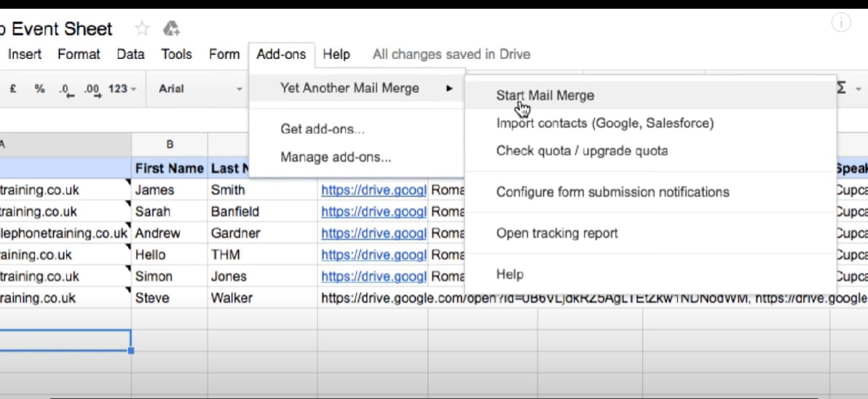Select cell containing Andrew
This screenshot has width=868, height=399.
coord(170,233)
